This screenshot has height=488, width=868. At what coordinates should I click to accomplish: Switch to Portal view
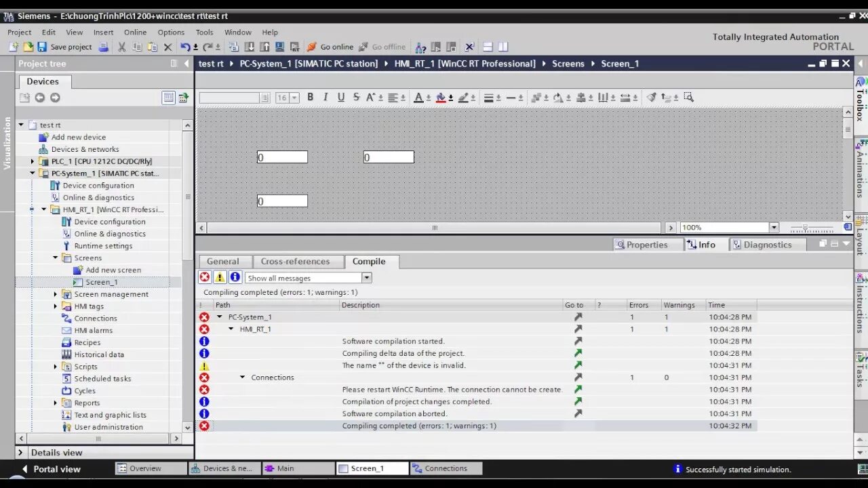point(51,469)
